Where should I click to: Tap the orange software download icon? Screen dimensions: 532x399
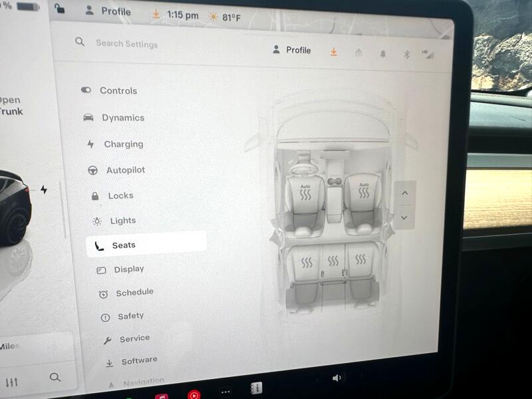(334, 52)
